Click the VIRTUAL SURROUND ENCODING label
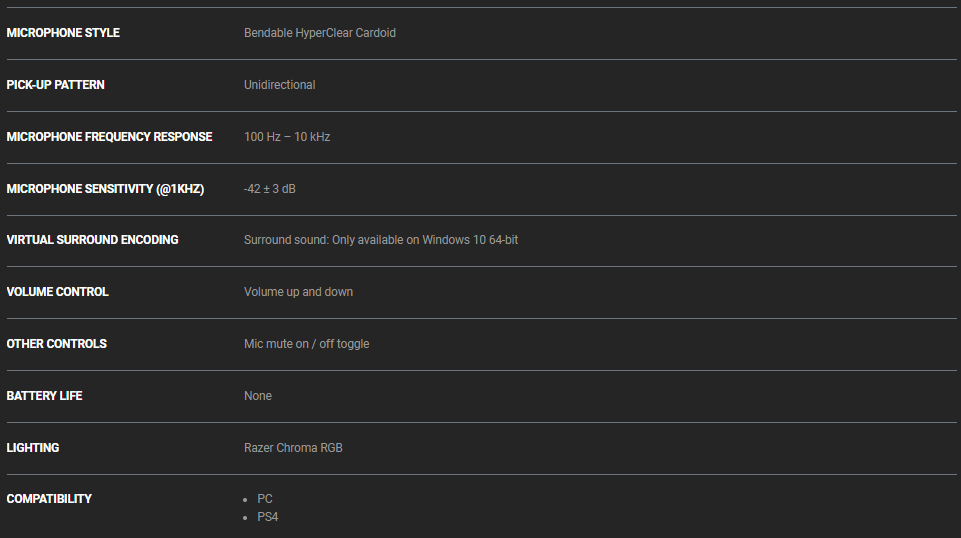The width and height of the screenshot is (961, 538). click(93, 240)
